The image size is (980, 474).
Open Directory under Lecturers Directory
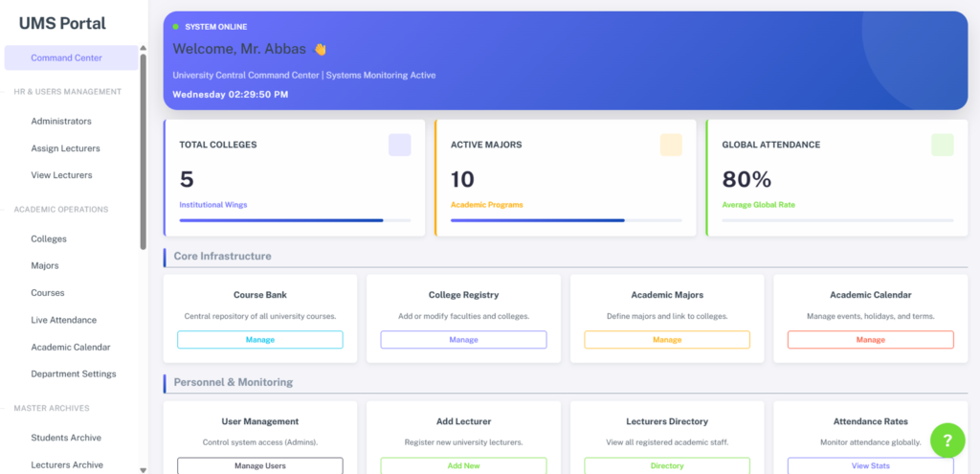pos(667,466)
